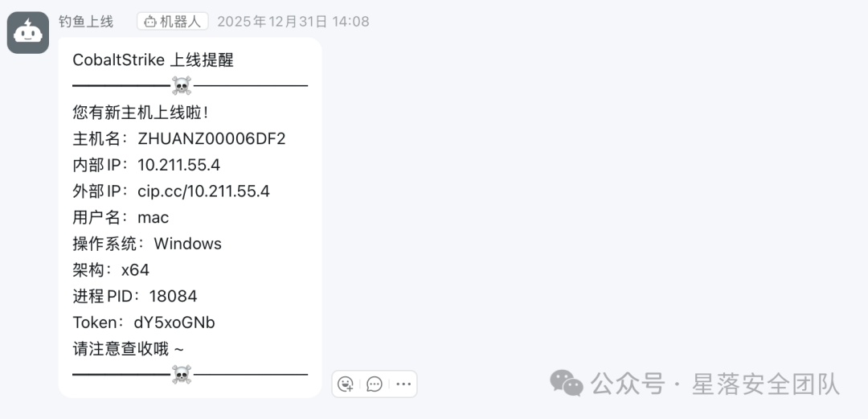Viewport: 868px width, 419px height.
Task: Click the 架构 x64 line
Action: click(111, 270)
